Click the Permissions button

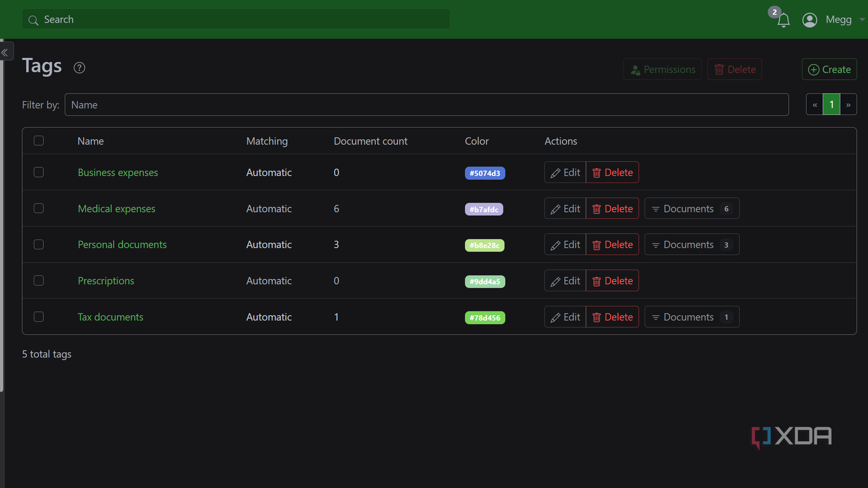663,69
